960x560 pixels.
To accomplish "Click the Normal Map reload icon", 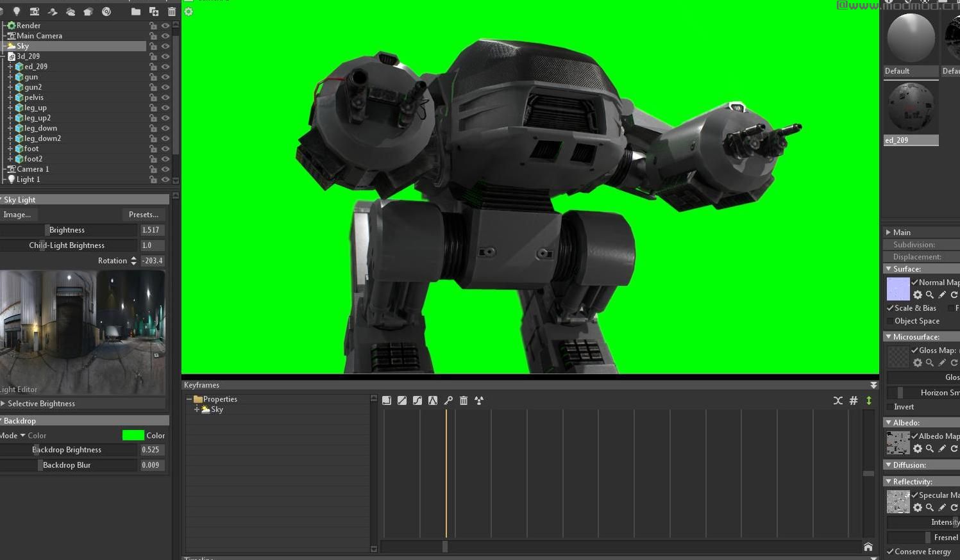I will pyautogui.click(x=954, y=295).
